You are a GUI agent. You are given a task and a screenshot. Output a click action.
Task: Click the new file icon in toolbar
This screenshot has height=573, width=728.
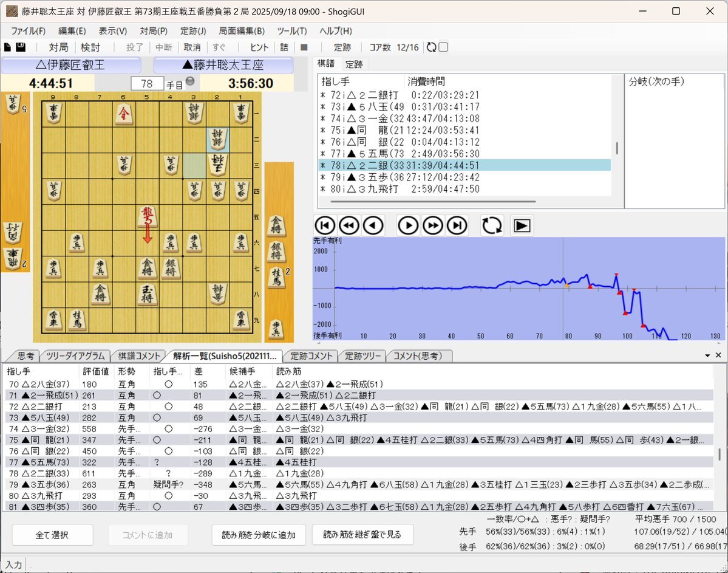pos(7,47)
